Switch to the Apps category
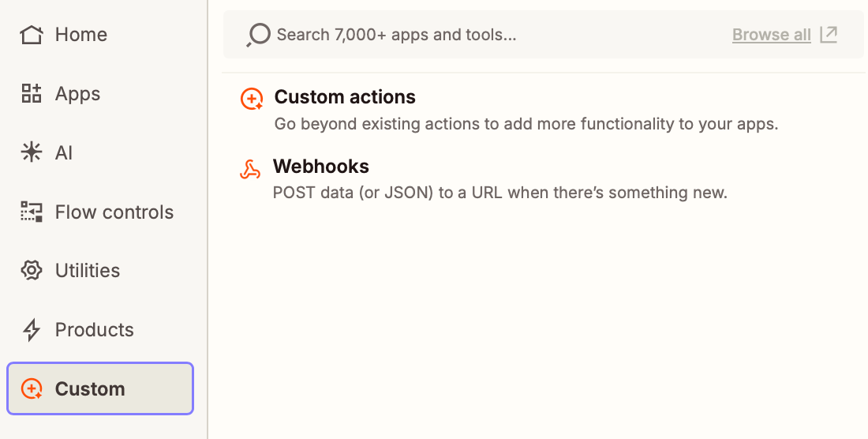The width and height of the screenshot is (868, 439). pyautogui.click(x=77, y=94)
